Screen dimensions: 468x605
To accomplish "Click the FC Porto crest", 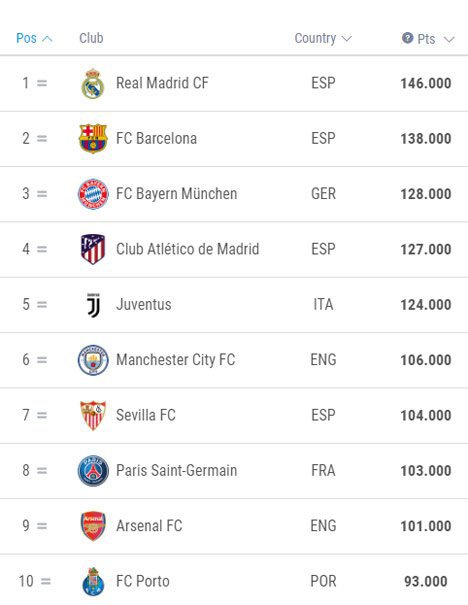I will (93, 581).
